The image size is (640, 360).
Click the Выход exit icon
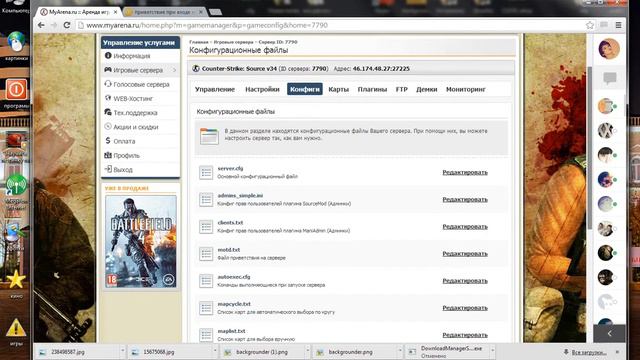tap(108, 169)
